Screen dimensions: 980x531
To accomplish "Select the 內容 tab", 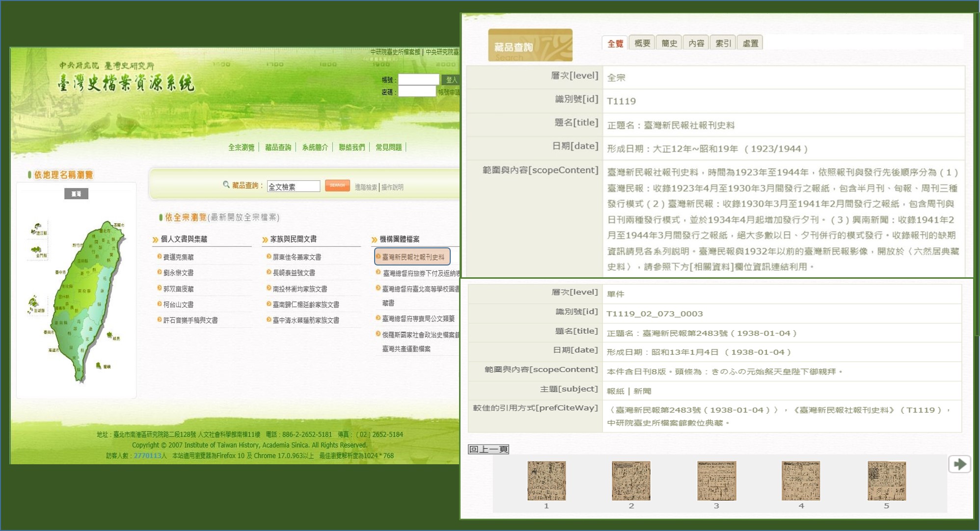I will click(696, 43).
